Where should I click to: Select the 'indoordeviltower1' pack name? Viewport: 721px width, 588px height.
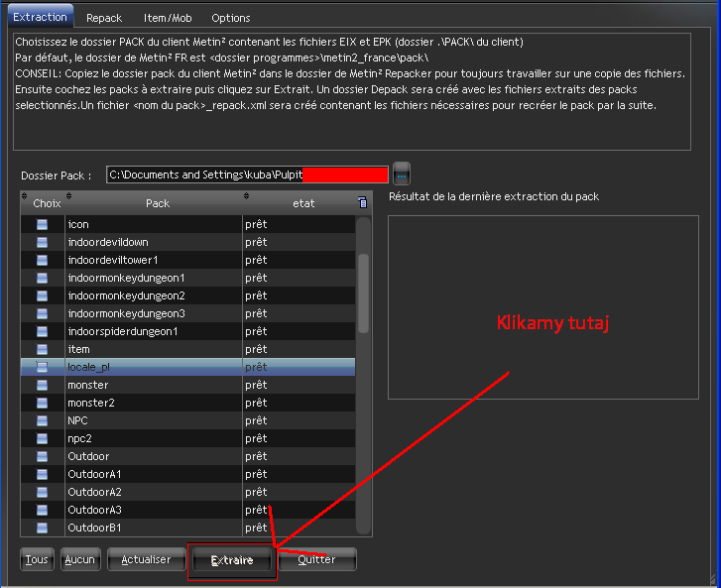113,260
